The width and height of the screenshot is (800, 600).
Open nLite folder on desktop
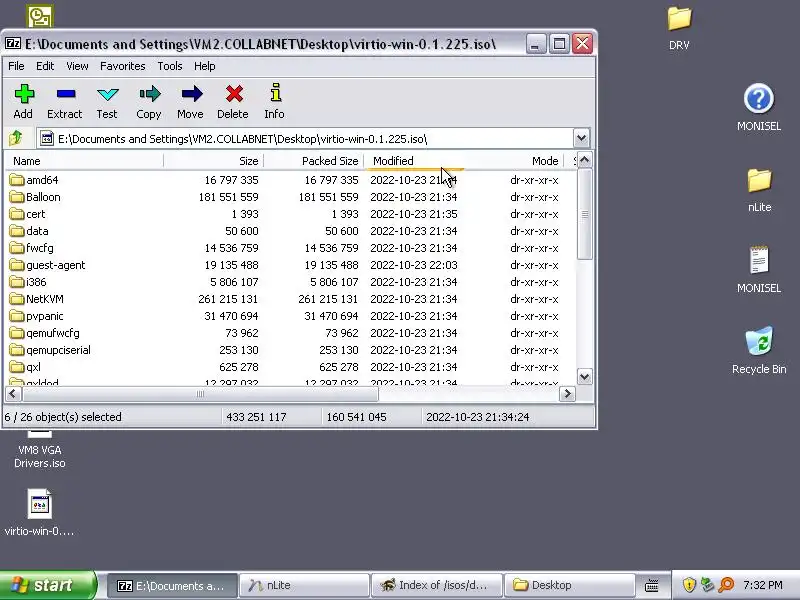click(x=759, y=181)
